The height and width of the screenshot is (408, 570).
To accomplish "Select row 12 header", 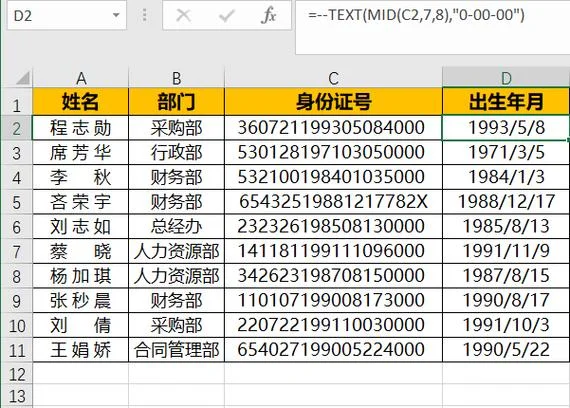I will point(17,374).
